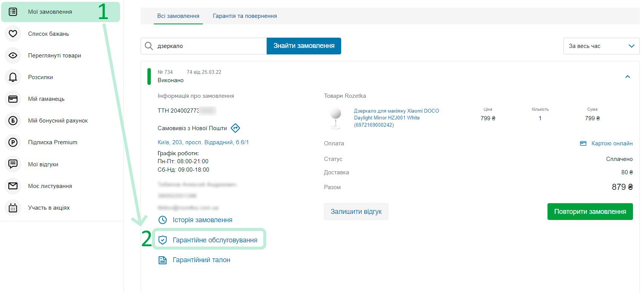The height and width of the screenshot is (293, 644).
Task: Click the reviews speech bubble icon
Action: [x=13, y=164]
